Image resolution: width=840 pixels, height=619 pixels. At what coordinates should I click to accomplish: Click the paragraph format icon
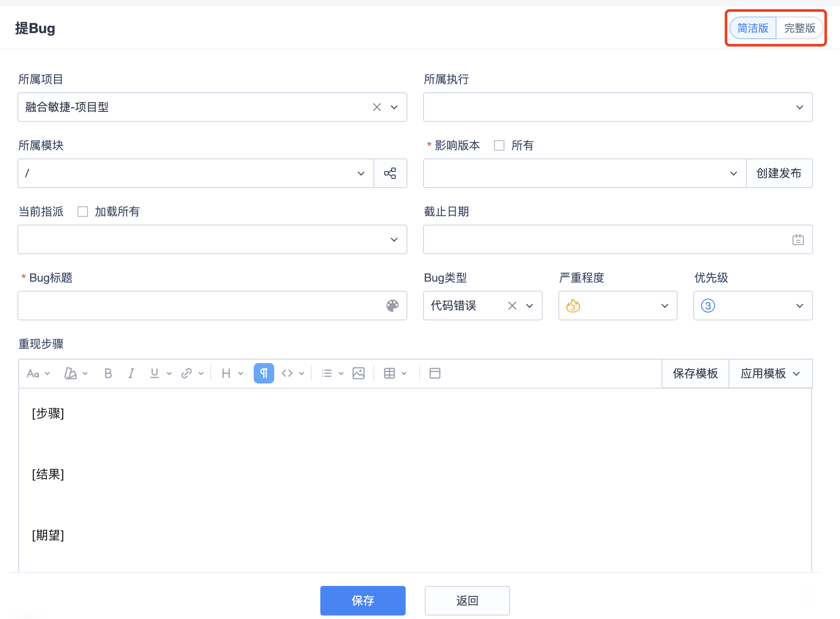click(x=264, y=373)
